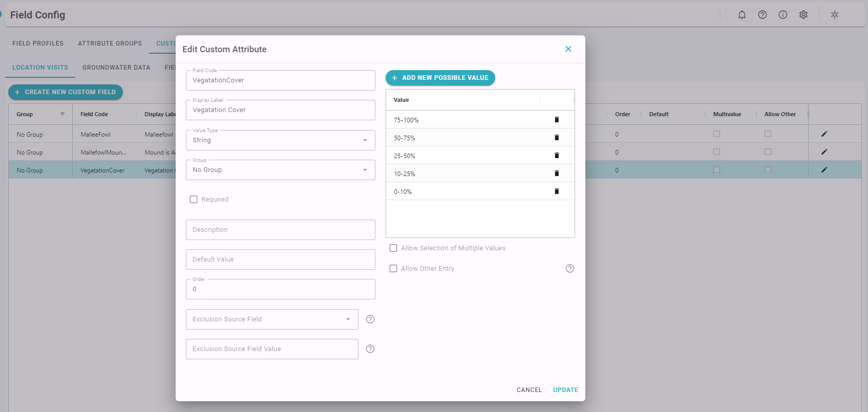868x412 pixels.
Task: Toggle Multivalue checkbox in MalleeFowl row
Action: click(x=717, y=134)
